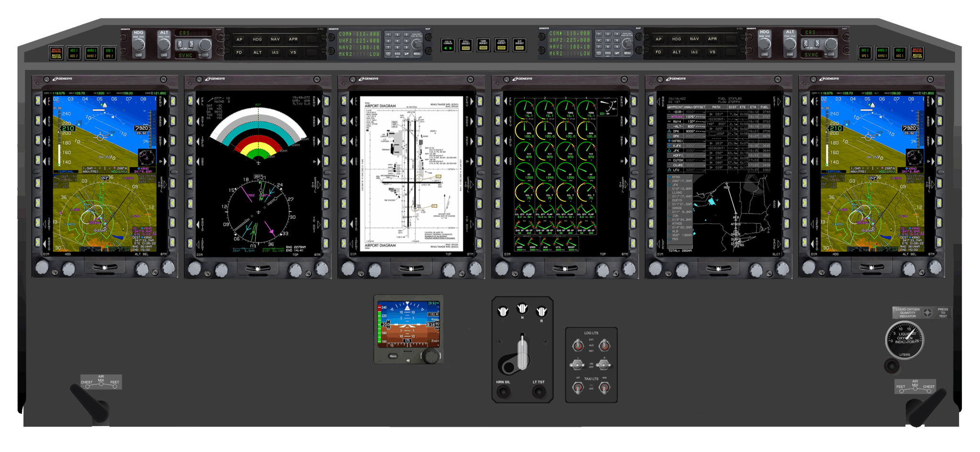980x452 pixels.
Task: Turn the L landing light switch ON
Action: 578,365
